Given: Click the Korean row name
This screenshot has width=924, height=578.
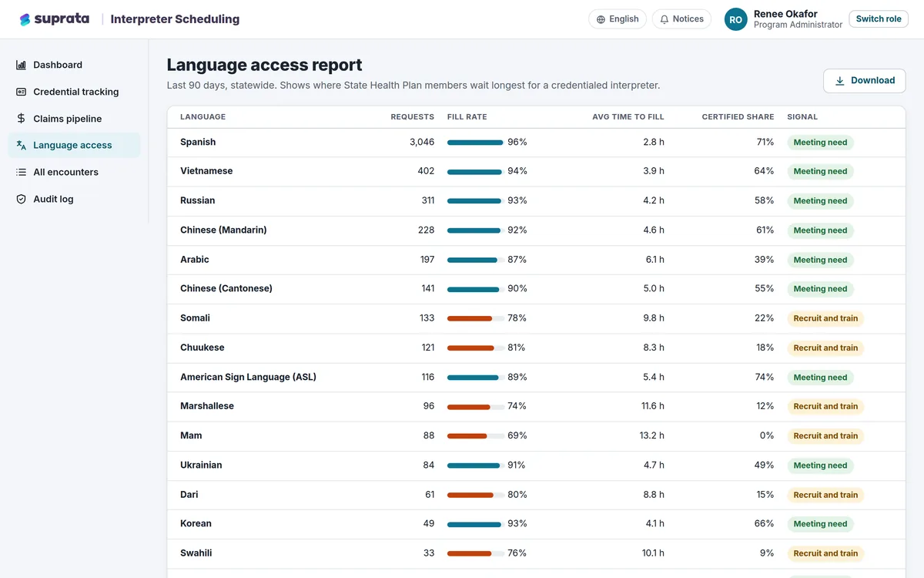Looking at the screenshot, I should [x=196, y=523].
